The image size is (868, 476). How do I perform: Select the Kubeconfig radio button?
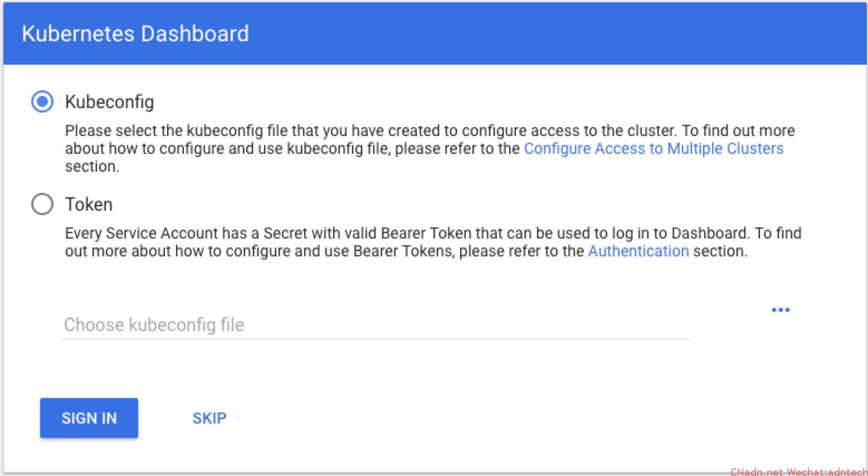42,101
